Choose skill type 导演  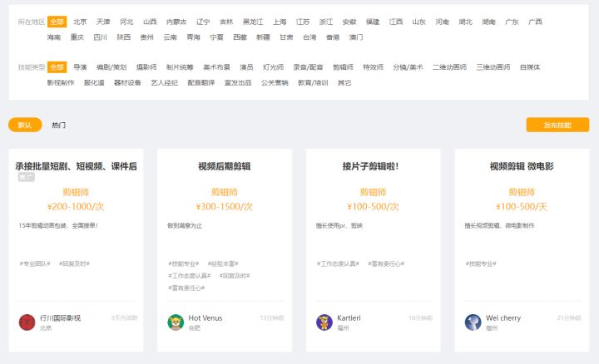(80, 67)
